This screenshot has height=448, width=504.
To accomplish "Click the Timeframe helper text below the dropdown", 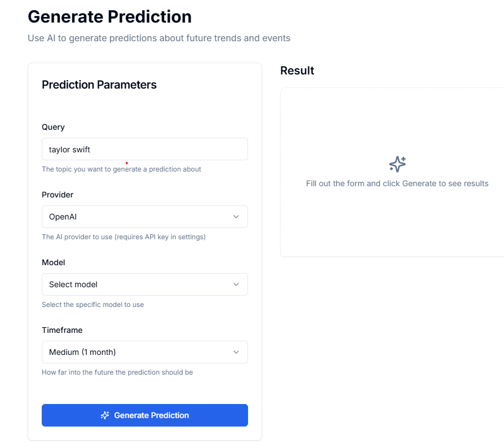I will click(117, 372).
